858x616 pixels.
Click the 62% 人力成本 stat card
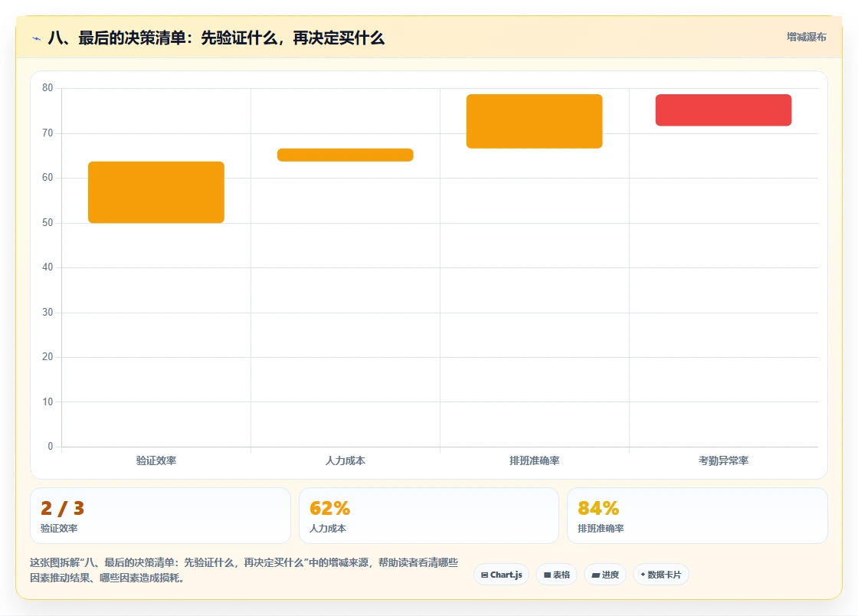pyautogui.click(x=429, y=516)
